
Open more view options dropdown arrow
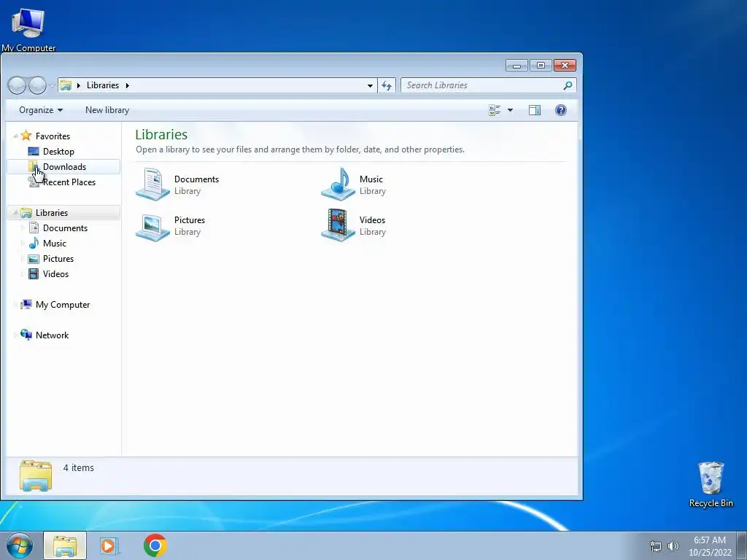[510, 111]
